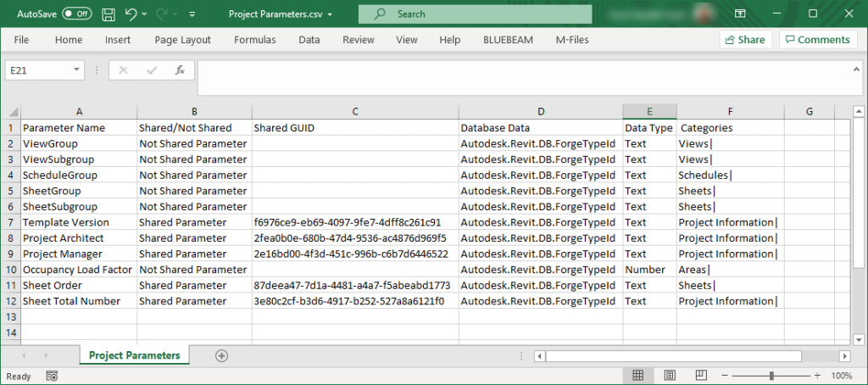The image size is (868, 385).
Task: Click horizontal scrollbar left arrow
Action: [x=540, y=356]
